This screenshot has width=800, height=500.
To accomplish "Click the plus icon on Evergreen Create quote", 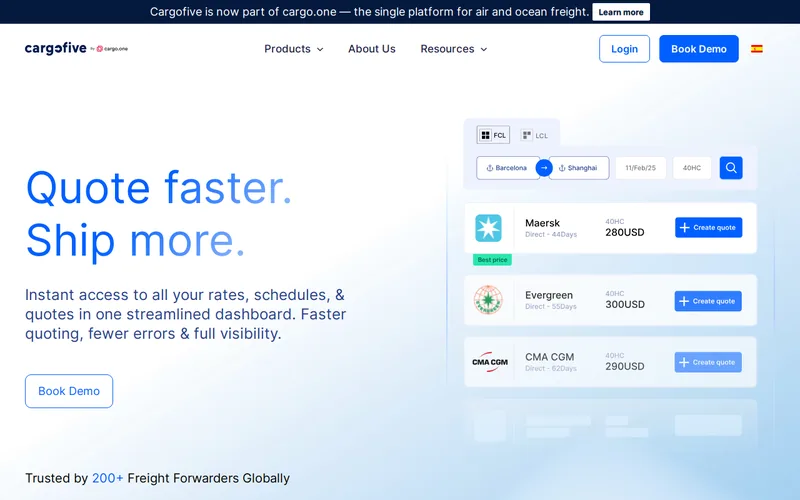I will click(684, 301).
